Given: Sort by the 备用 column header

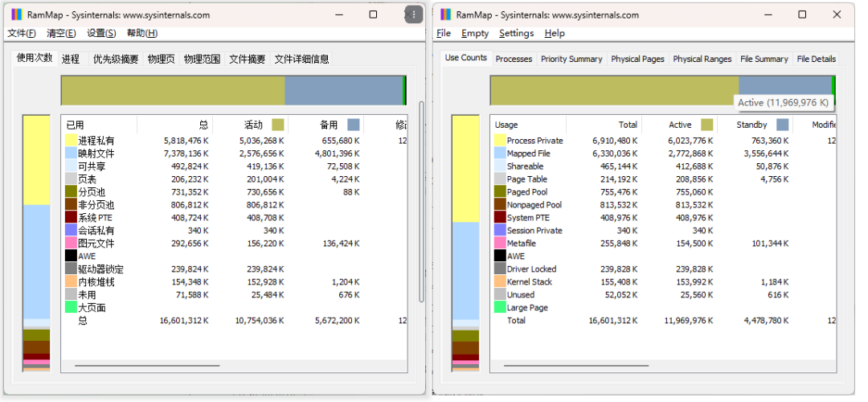Looking at the screenshot, I should [325, 125].
